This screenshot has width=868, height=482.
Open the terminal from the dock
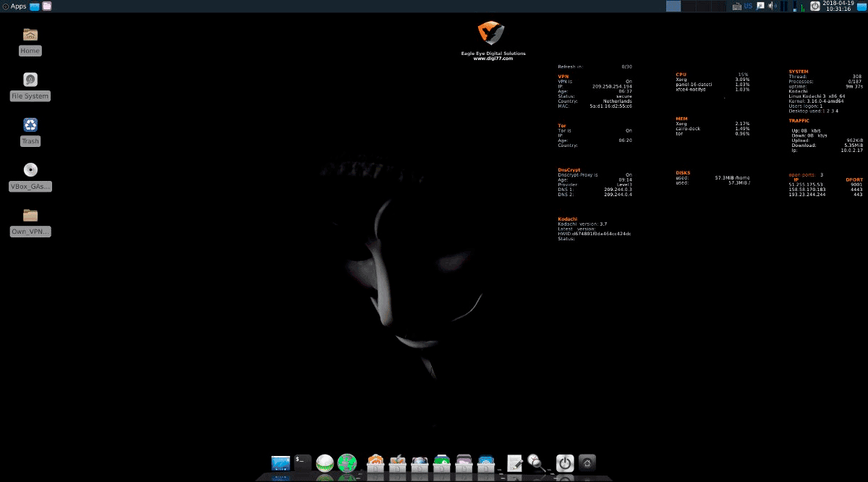click(x=303, y=462)
